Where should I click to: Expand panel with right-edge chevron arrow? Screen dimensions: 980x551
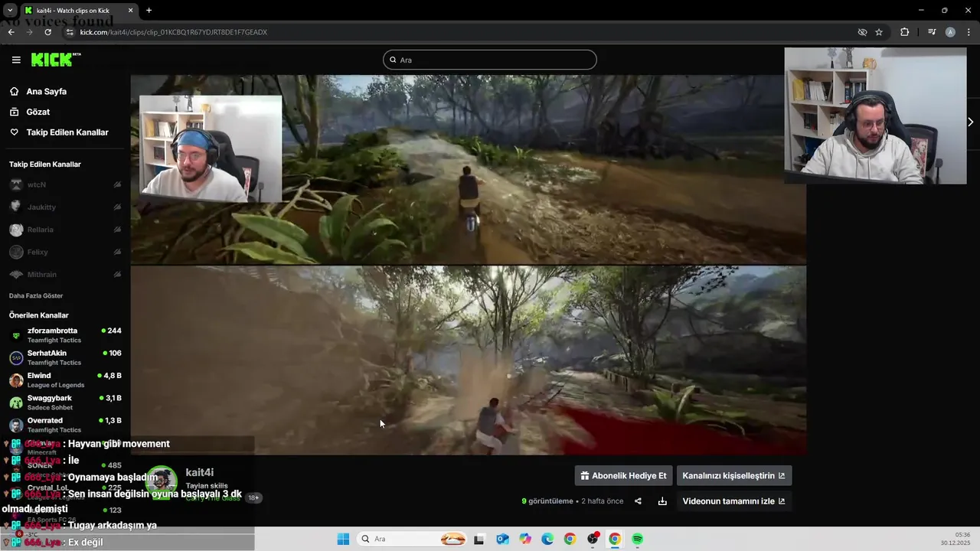pyautogui.click(x=970, y=122)
